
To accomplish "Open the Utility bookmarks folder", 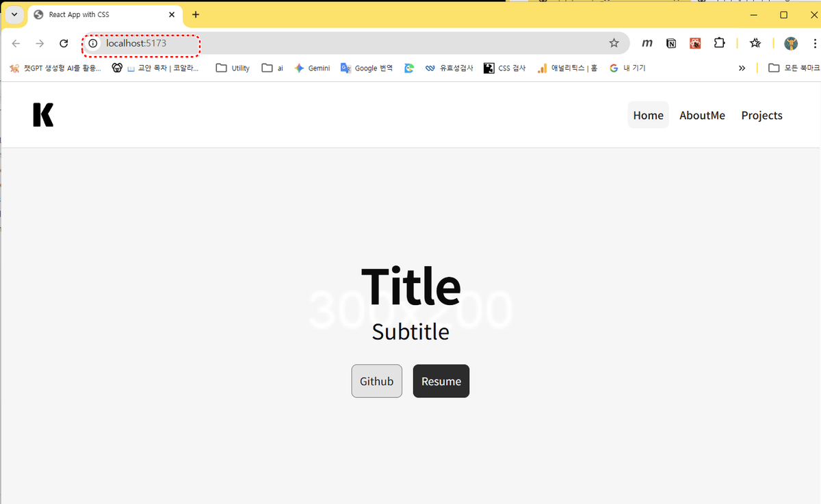I will [x=233, y=68].
